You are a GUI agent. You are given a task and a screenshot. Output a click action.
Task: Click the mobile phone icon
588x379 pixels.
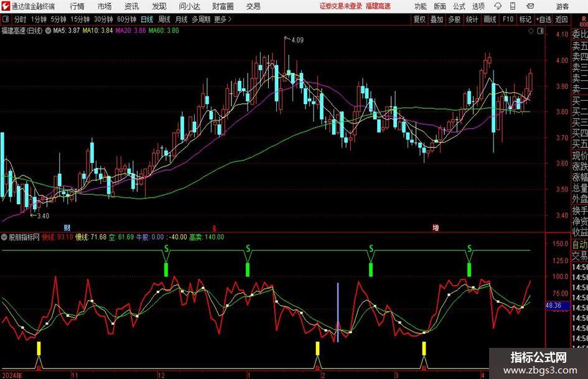(513, 6)
